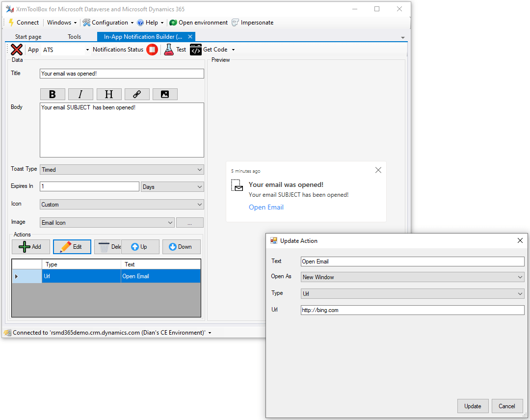This screenshot has width=530, height=420.
Task: Click the Open Email link in preview
Action: coord(266,207)
